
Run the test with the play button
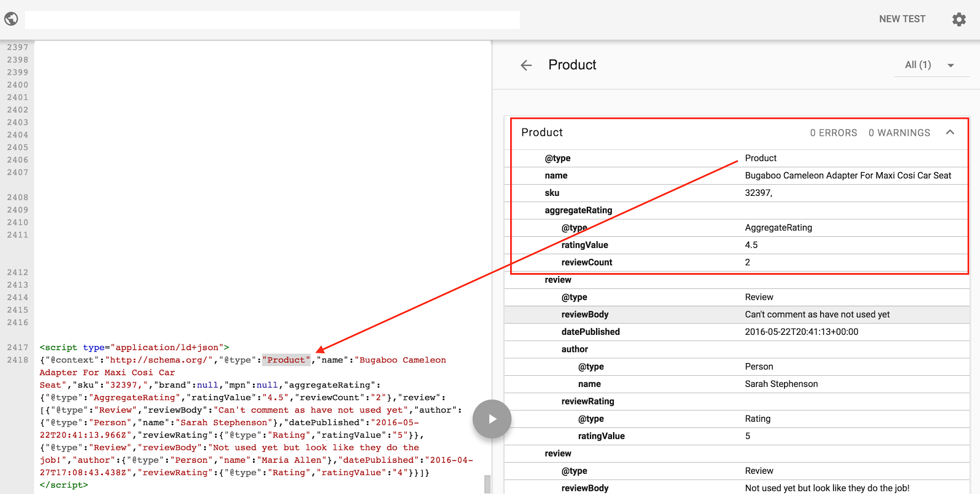coord(492,419)
